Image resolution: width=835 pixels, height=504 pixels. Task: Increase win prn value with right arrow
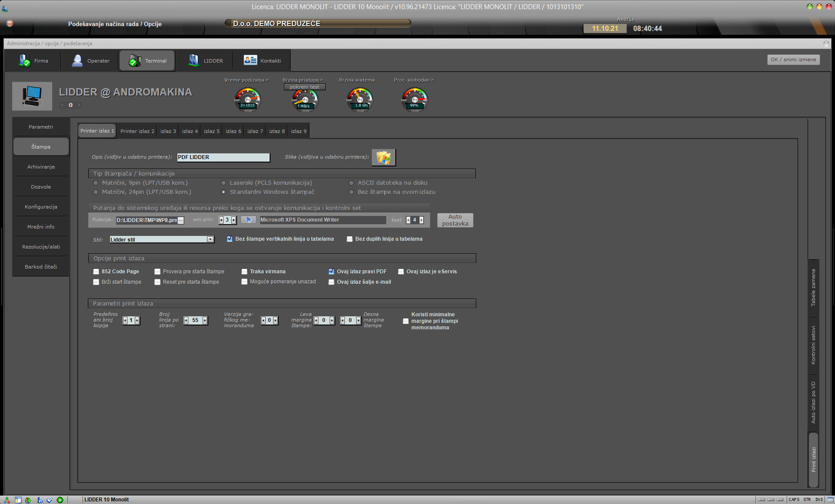coord(234,220)
